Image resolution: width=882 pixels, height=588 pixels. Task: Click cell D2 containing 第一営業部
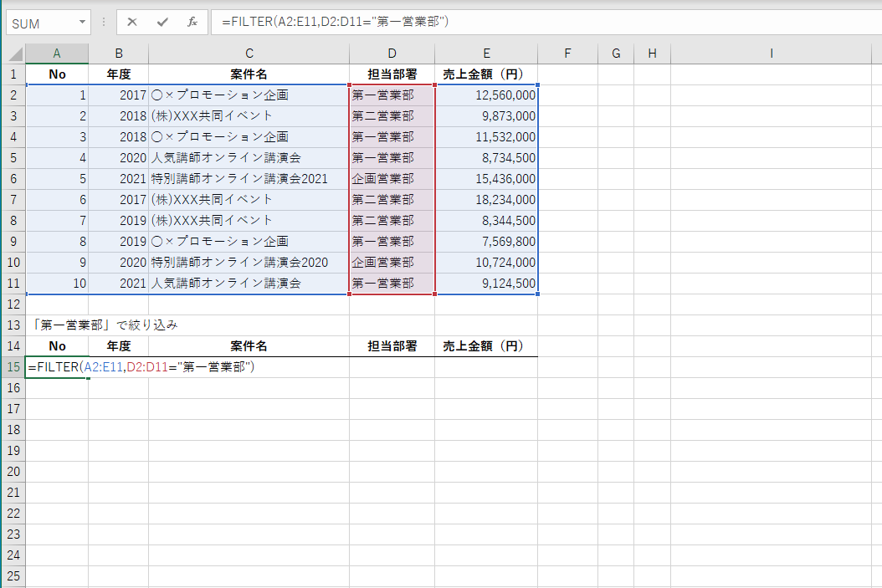point(392,95)
